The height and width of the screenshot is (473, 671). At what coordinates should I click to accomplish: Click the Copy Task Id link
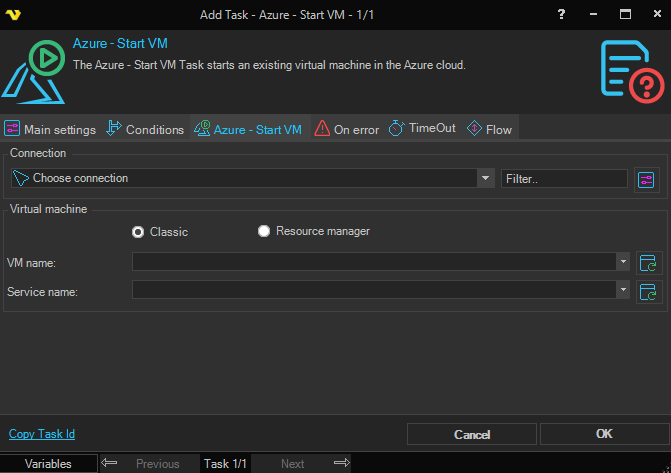tap(42, 434)
